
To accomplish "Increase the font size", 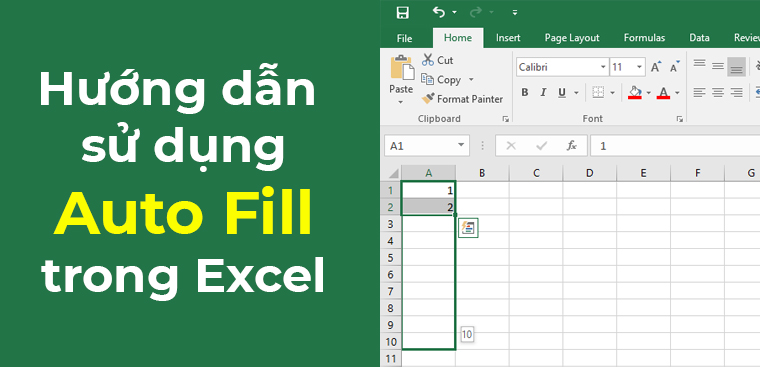I will pyautogui.click(x=656, y=67).
